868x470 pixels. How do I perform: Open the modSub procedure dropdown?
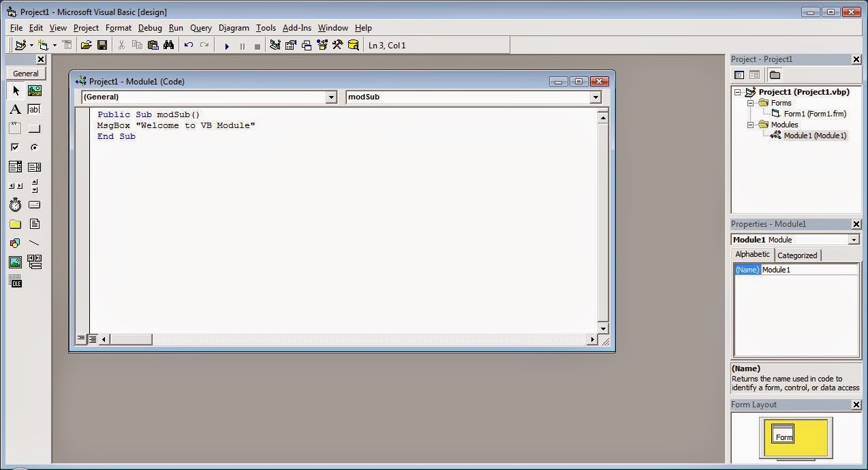tap(595, 97)
